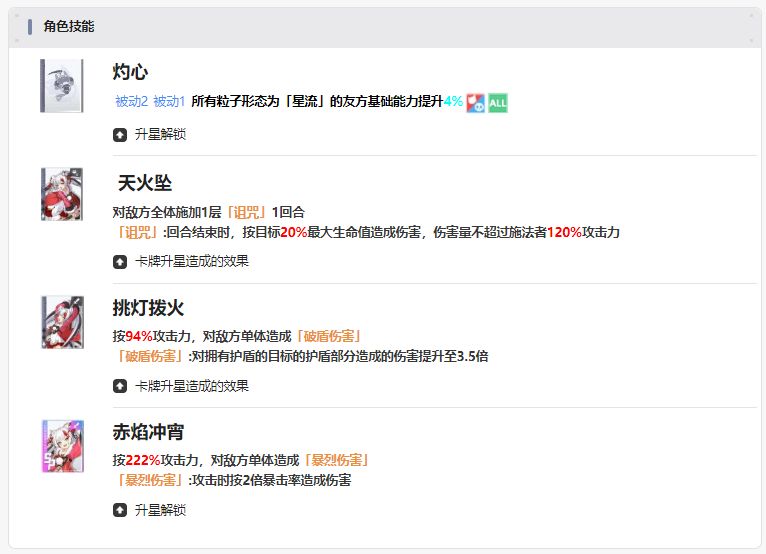766x554 pixels.
Task: Click the 天火坠 skill title
Action: click(145, 184)
